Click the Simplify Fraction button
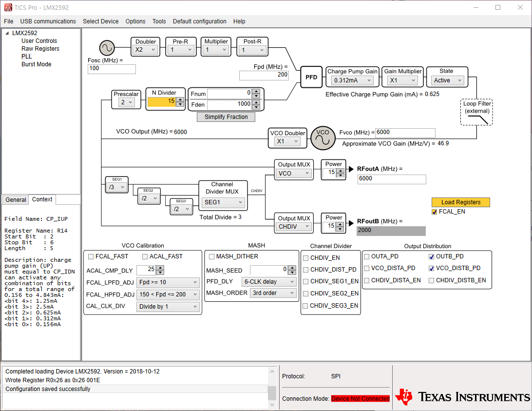The width and height of the screenshot is (532, 411). 226,117
